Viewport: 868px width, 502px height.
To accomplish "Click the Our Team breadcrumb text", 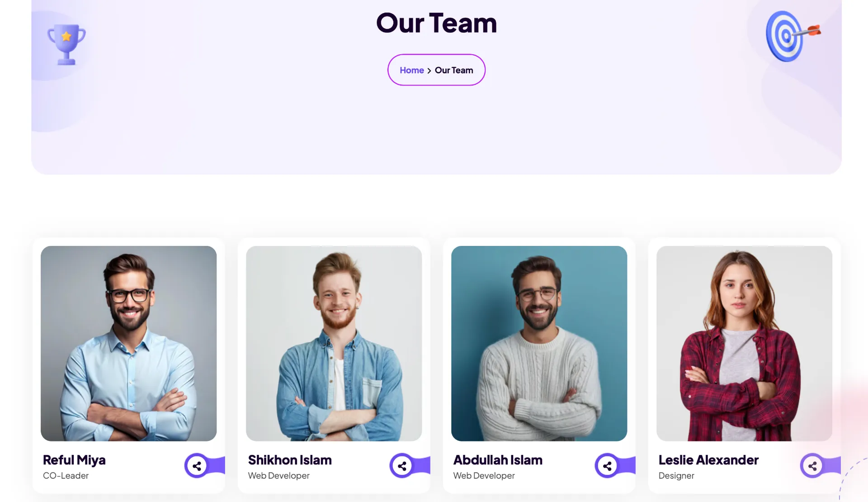I will coord(454,70).
